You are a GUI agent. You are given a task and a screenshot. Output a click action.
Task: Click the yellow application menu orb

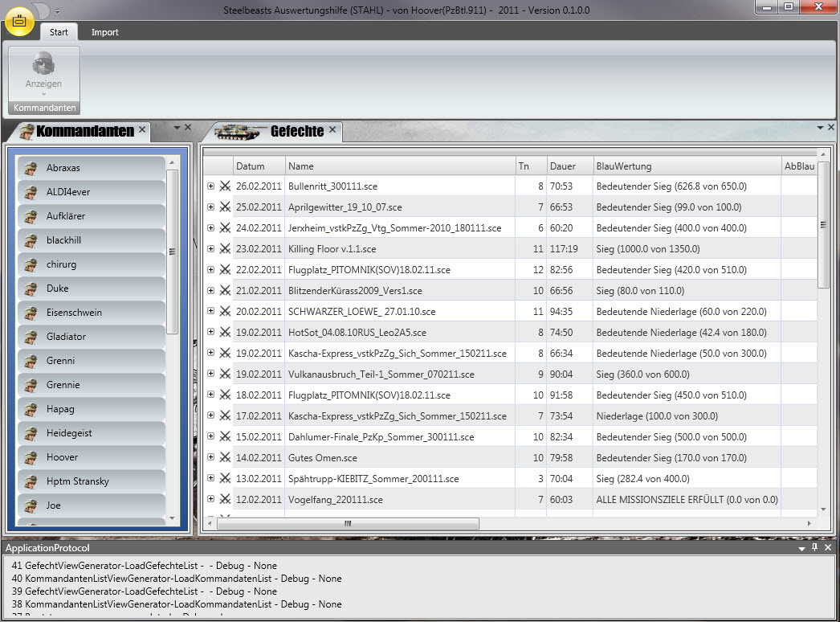click(19, 21)
